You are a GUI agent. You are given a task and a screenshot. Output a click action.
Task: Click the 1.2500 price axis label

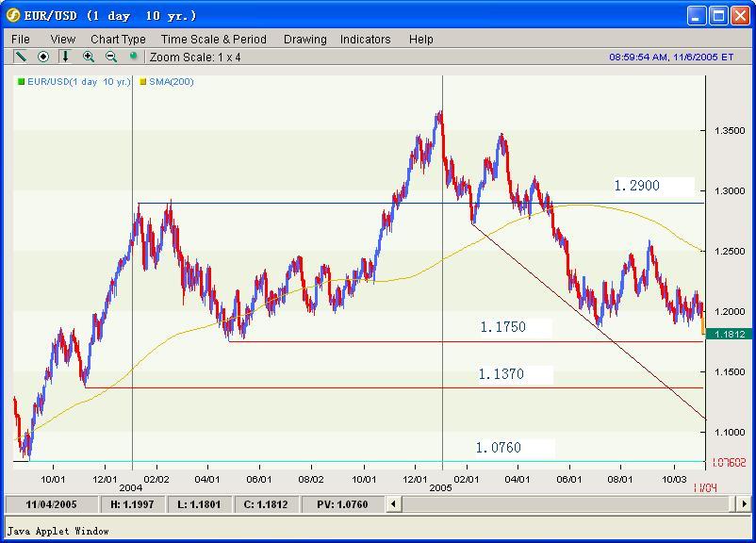[730, 252]
